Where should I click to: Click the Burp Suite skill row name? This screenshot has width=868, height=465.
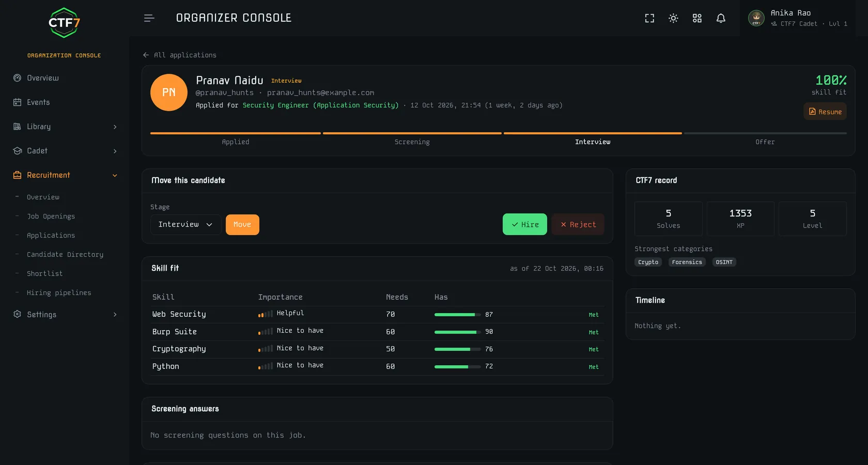coord(175,332)
